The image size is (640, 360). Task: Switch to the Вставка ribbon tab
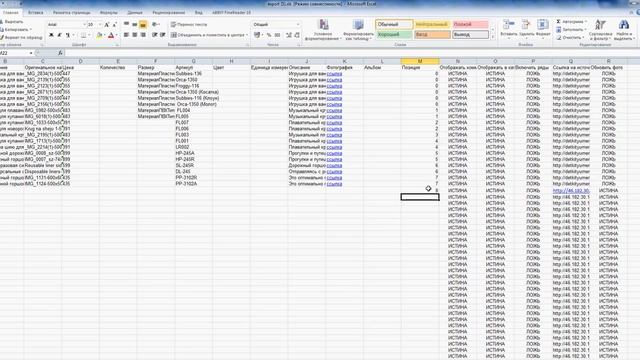pyautogui.click(x=36, y=13)
